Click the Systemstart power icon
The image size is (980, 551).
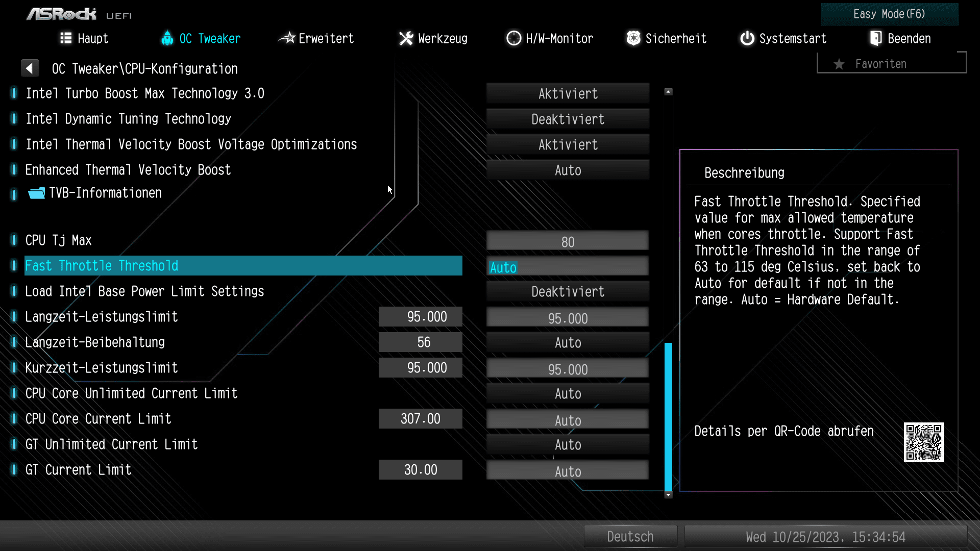[x=747, y=38]
